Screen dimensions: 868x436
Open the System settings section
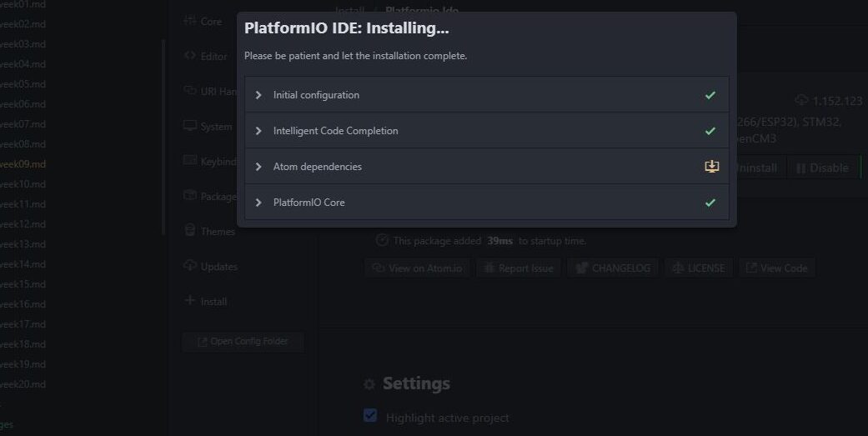pyautogui.click(x=216, y=127)
